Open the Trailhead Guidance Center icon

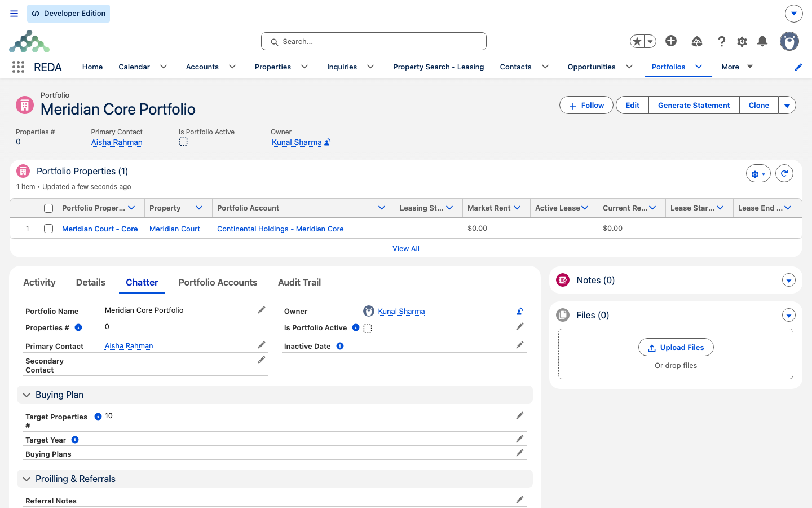(x=697, y=41)
